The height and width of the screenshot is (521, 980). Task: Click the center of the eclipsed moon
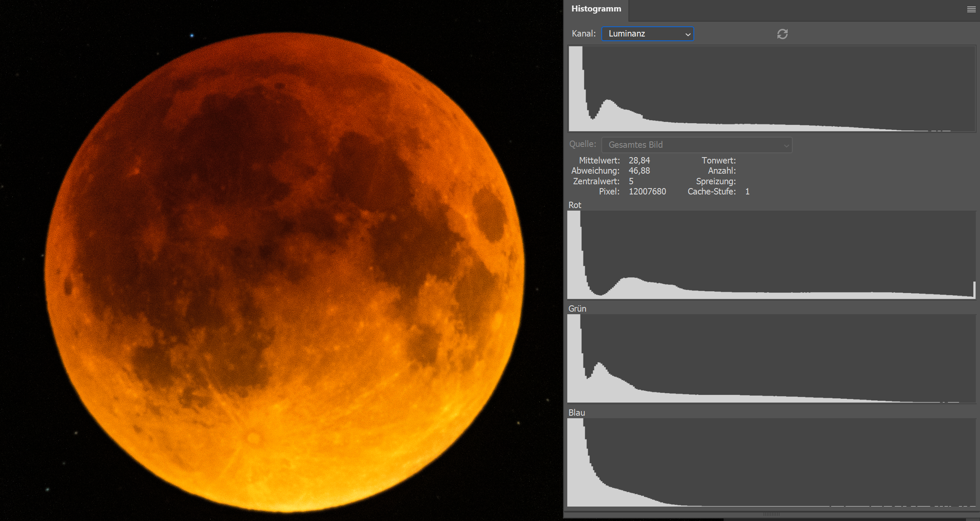tap(284, 272)
